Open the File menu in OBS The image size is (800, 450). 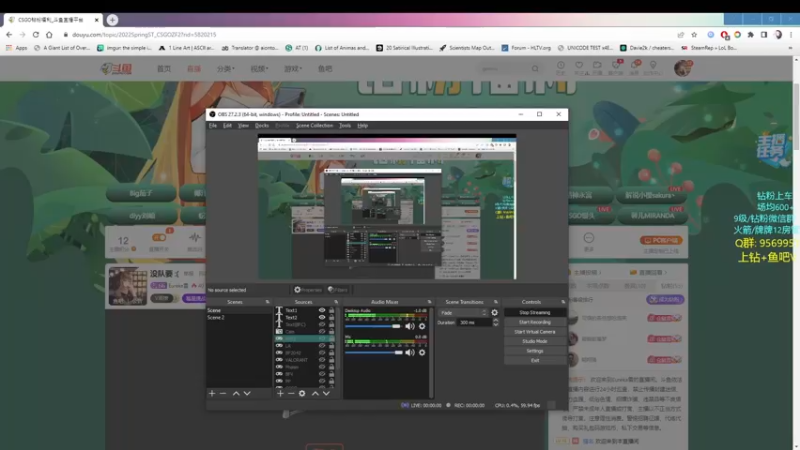pyautogui.click(x=213, y=126)
